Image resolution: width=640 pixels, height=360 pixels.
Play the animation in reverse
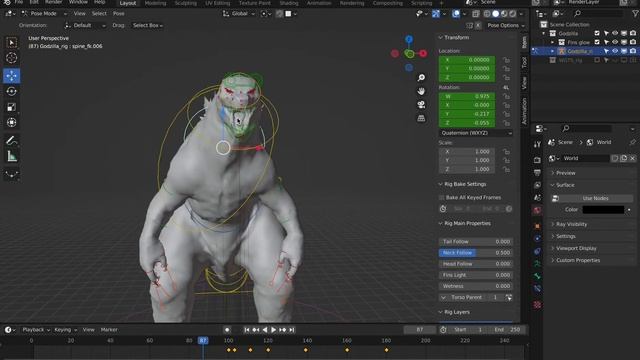(x=264, y=330)
